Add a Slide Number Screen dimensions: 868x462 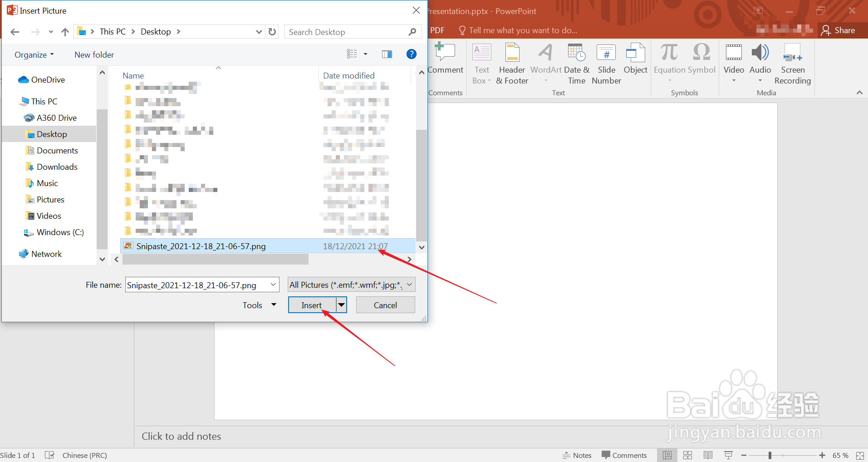pos(607,64)
